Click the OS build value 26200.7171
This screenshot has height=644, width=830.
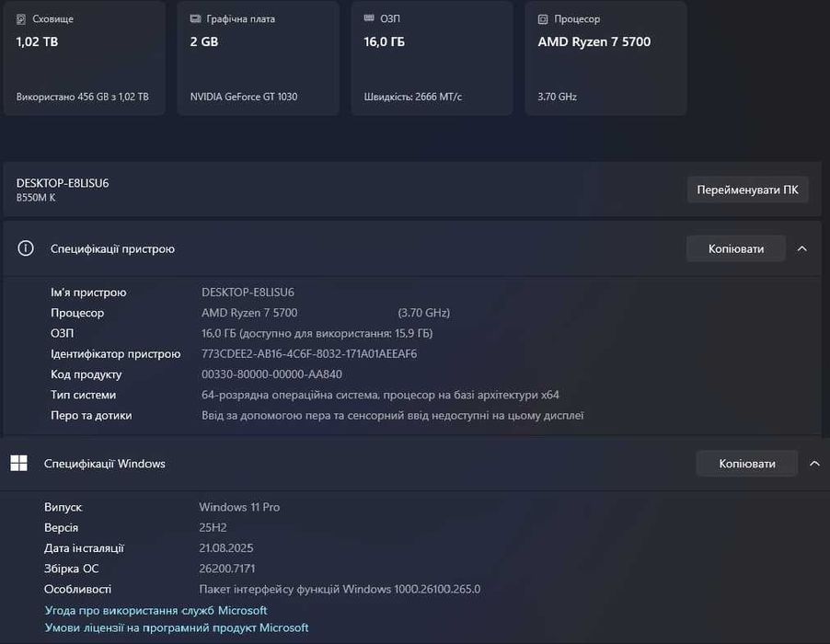[227, 569]
